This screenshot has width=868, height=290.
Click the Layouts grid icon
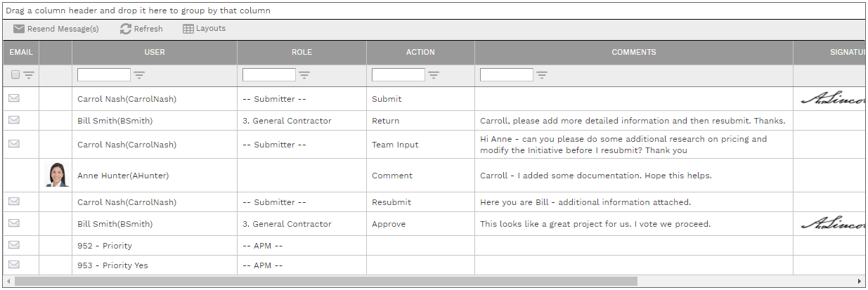(x=188, y=29)
